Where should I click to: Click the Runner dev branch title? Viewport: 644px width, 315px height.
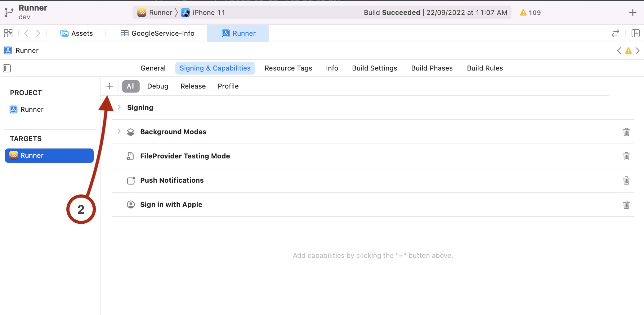click(x=33, y=12)
